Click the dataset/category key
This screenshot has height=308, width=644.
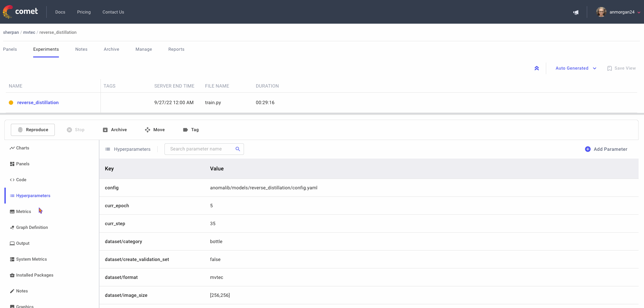click(124, 242)
